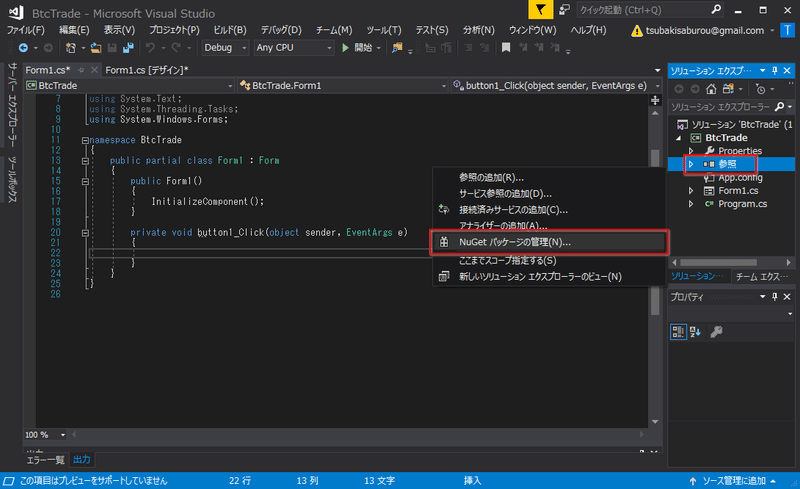
Task: Click the Quick Launch search magnifier
Action: pyautogui.click(x=716, y=10)
